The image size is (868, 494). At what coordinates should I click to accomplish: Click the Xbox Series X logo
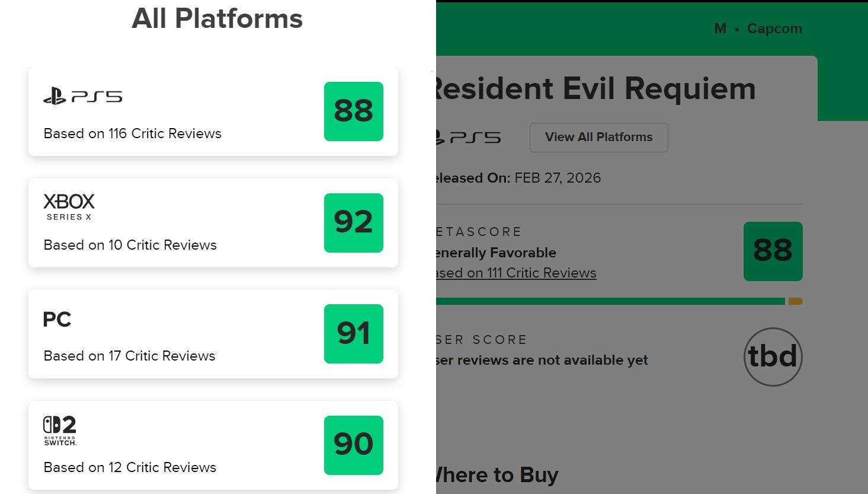pyautogui.click(x=69, y=207)
